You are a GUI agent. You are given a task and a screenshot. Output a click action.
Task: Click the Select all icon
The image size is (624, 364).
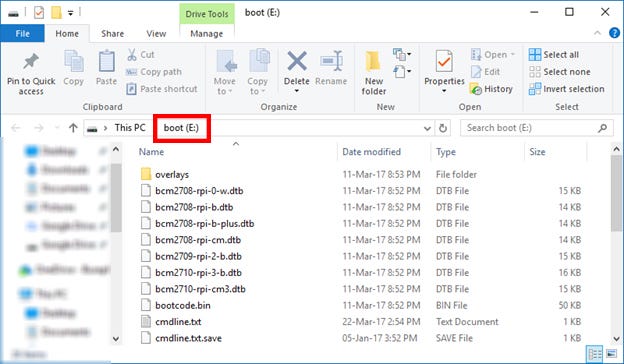pyautogui.click(x=534, y=55)
